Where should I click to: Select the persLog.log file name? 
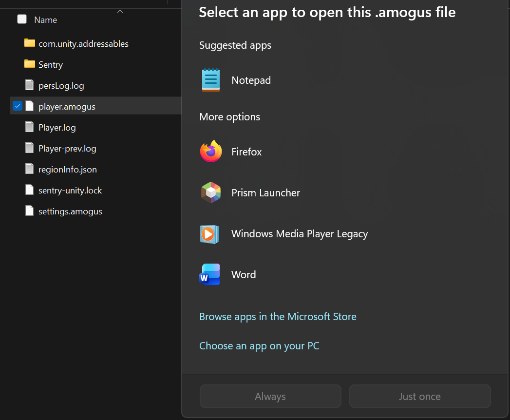61,86
